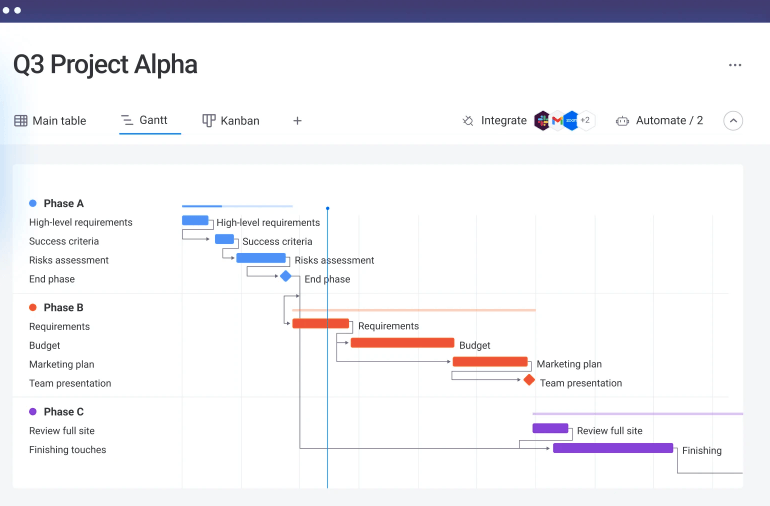Click the Integrate plug icon
Viewport: 770px width, 506px height.
click(x=468, y=121)
